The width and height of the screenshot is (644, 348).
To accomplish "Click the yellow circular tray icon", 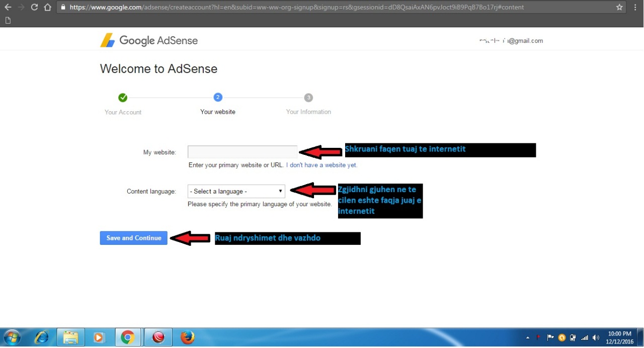I will pyautogui.click(x=562, y=337).
